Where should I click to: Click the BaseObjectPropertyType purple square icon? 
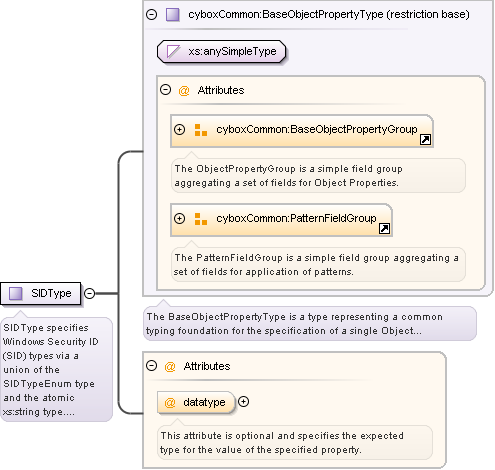[x=173, y=15]
